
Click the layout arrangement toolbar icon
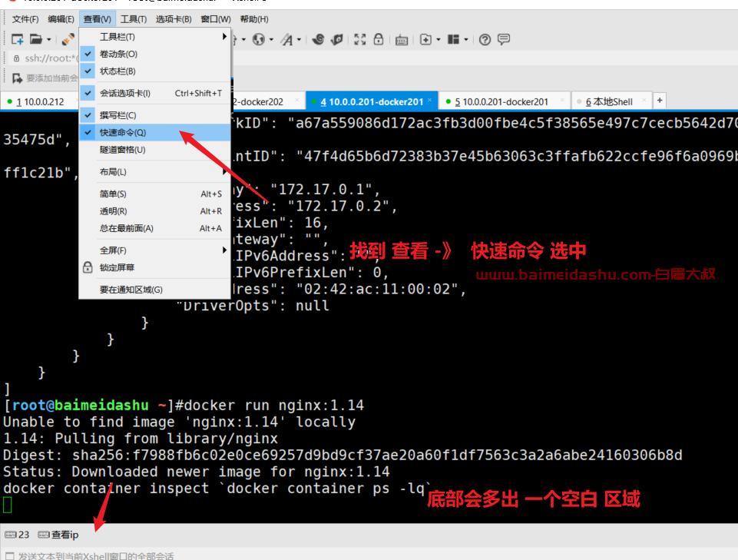point(453,39)
